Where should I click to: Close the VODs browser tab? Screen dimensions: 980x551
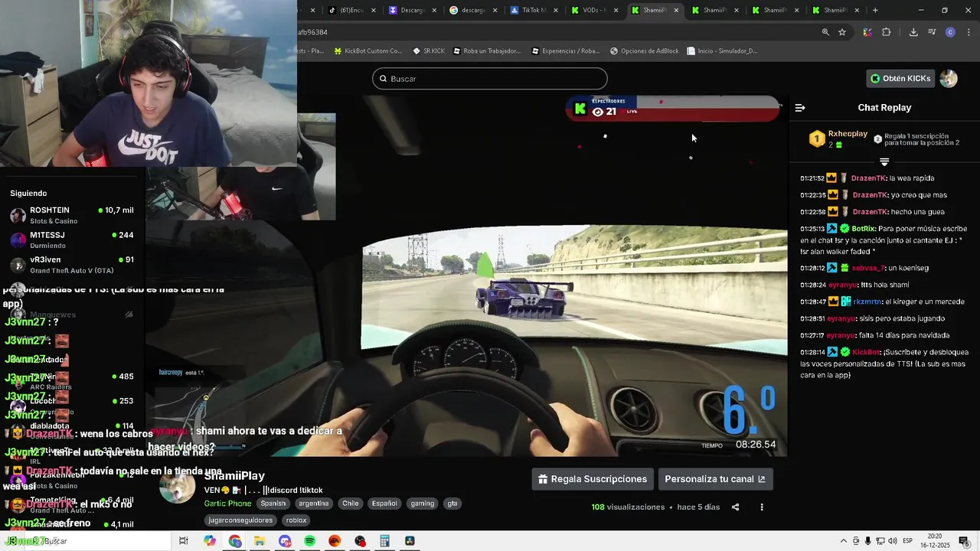(x=615, y=10)
